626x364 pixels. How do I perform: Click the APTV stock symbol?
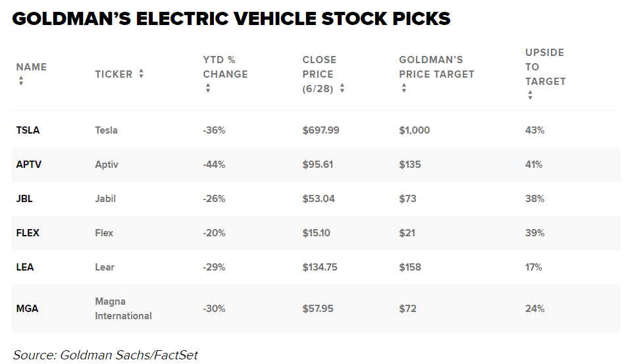point(28,165)
